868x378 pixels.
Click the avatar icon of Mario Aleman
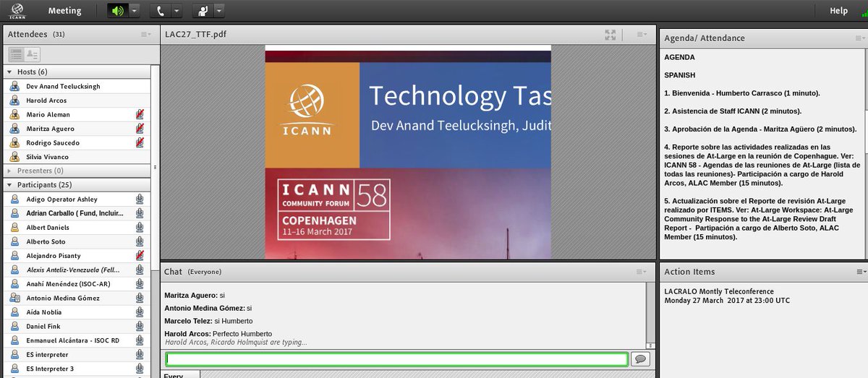pyautogui.click(x=14, y=114)
